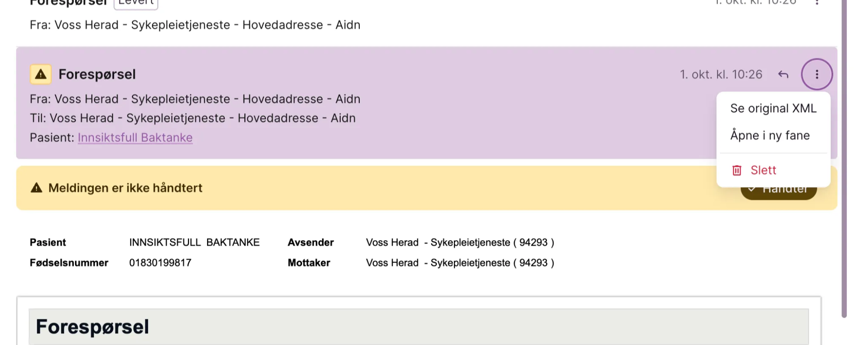Screen dimensions: 868x345
Task: Click the vertical scrollbar on the right
Action: (844, 173)
